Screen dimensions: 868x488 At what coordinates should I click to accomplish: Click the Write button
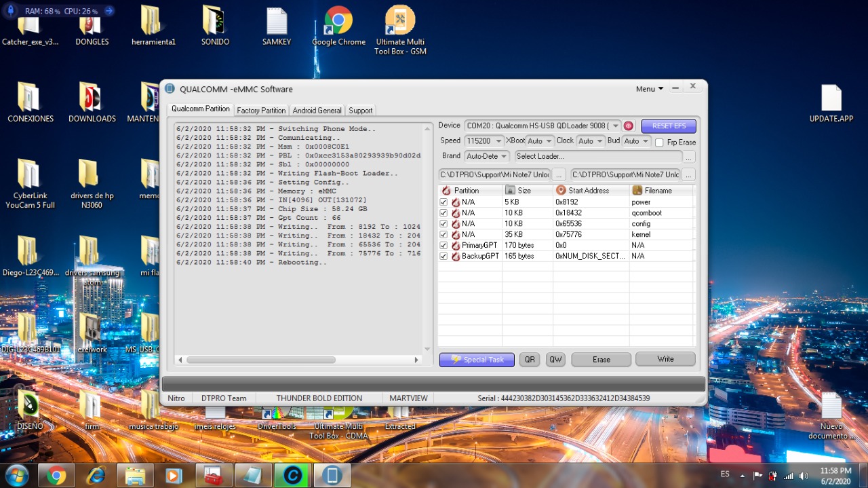coord(666,359)
